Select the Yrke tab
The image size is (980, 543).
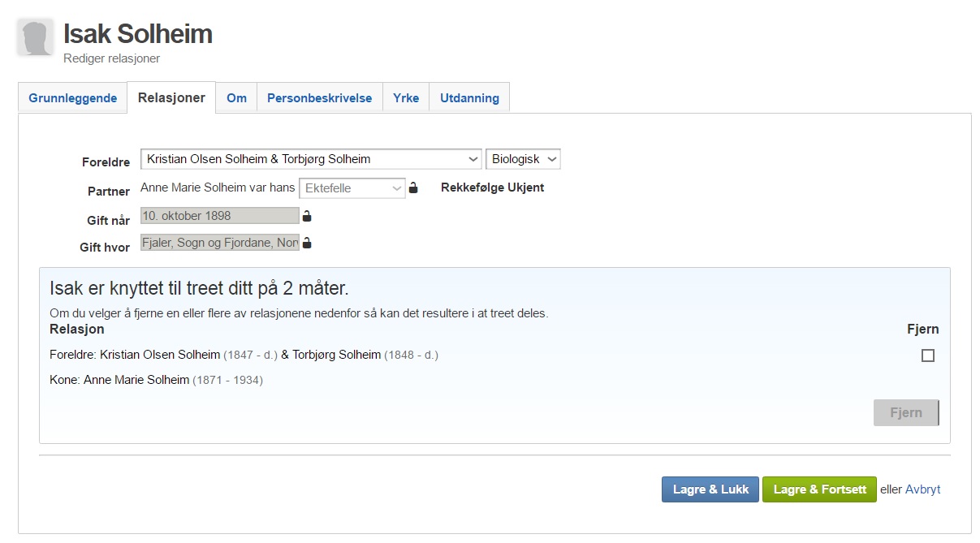pyautogui.click(x=406, y=98)
